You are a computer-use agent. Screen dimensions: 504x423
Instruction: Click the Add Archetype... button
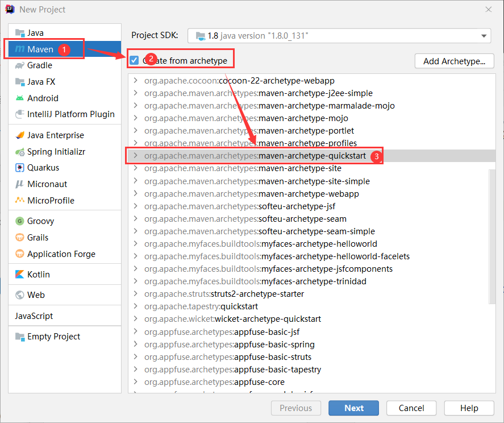(x=454, y=61)
